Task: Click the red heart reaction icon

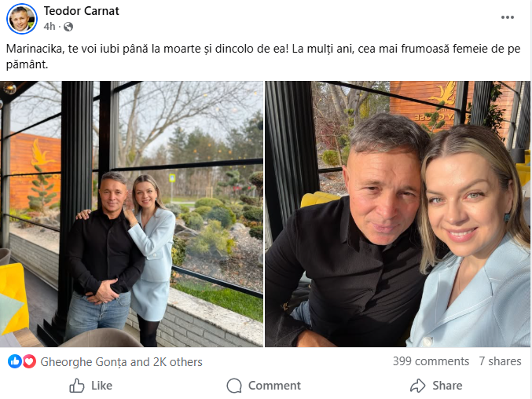Action: tap(29, 361)
